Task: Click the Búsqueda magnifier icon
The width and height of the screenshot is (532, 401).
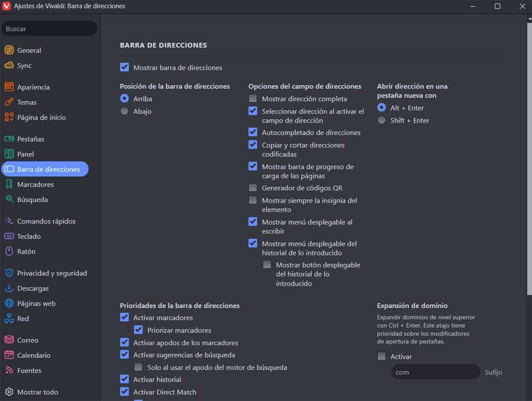Action: click(9, 199)
